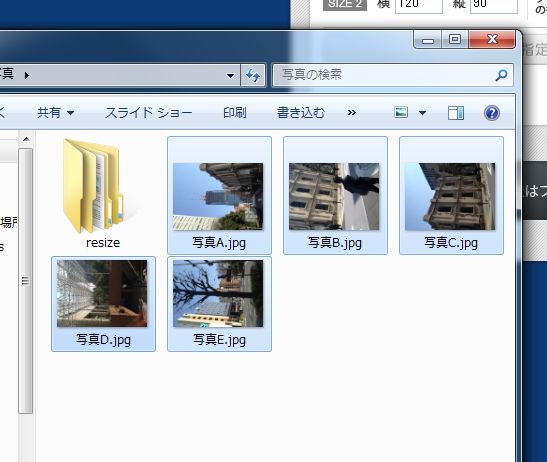This screenshot has width=547, height=462.
Task: Click the navigation pane scroll up arrow
Action: (x=26, y=139)
